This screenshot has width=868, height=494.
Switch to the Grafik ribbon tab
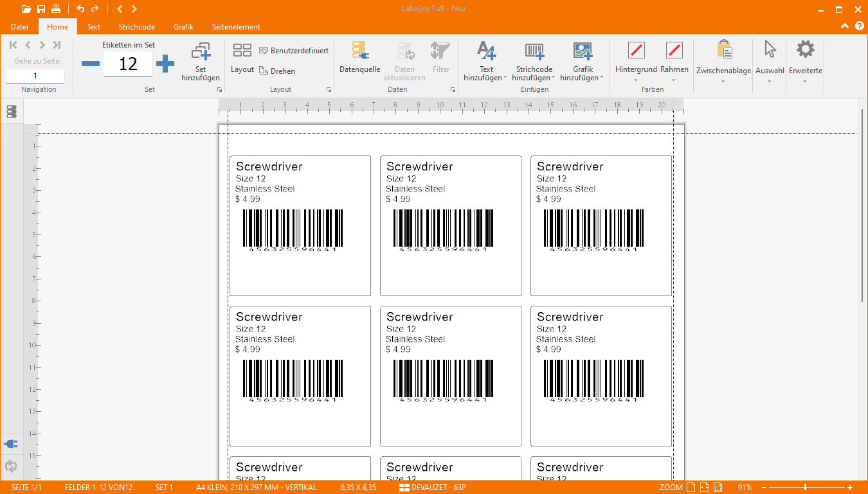pos(183,27)
